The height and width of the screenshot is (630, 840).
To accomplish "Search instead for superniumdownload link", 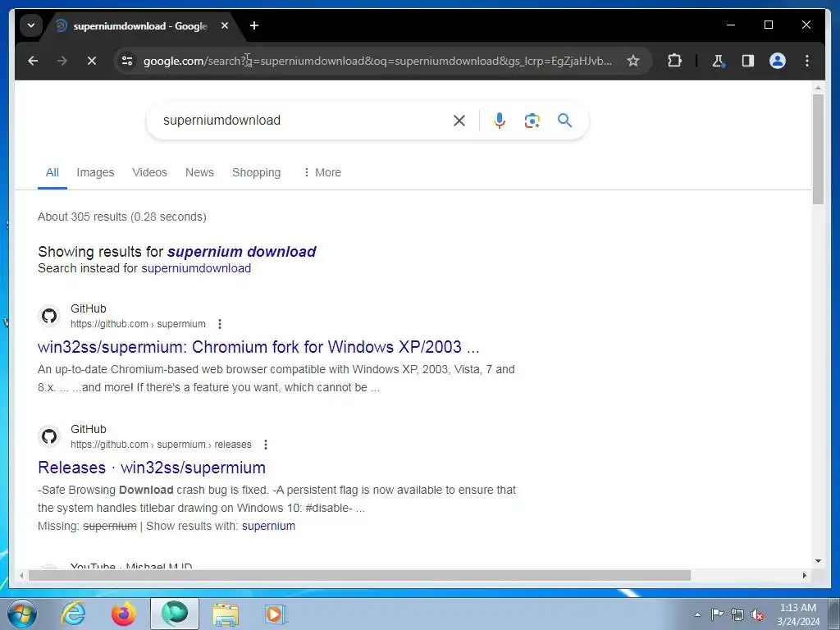I will click(196, 268).
